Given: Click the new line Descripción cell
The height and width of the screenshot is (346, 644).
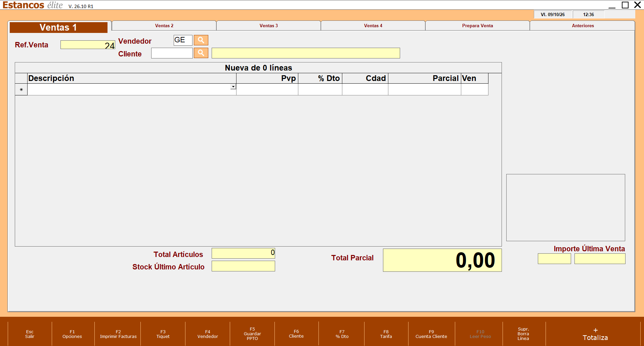Looking at the screenshot, I should click(132, 89).
